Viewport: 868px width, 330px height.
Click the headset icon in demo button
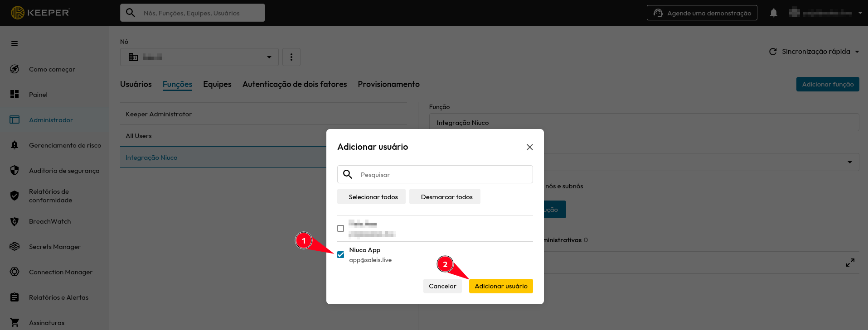pos(658,13)
